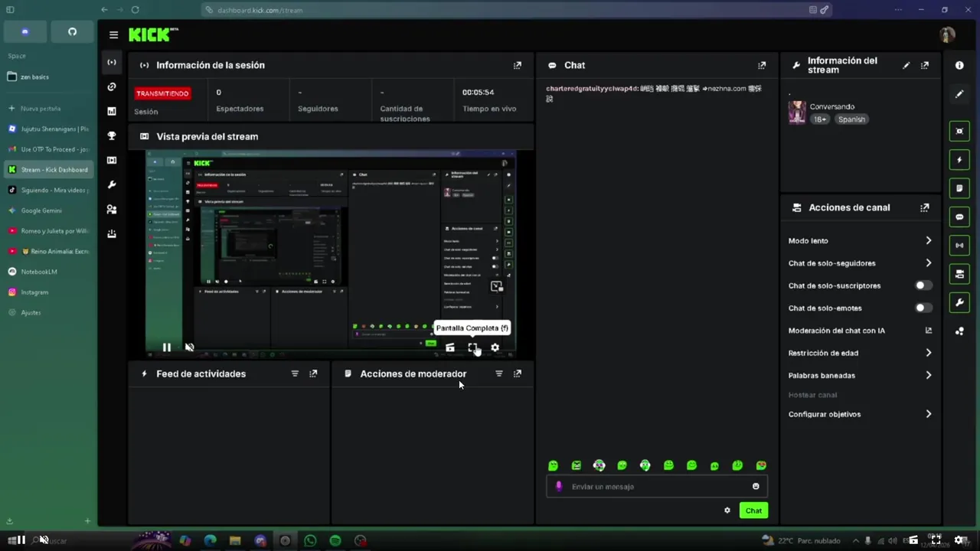Pop out the Acciones de canal panel
The height and width of the screenshot is (551, 980).
(925, 207)
